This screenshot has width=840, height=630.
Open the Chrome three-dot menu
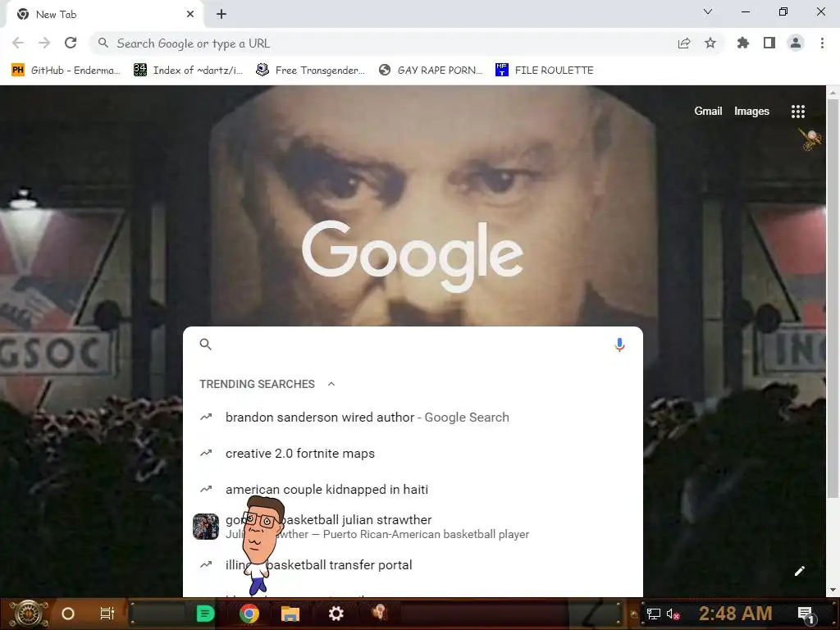click(x=822, y=43)
